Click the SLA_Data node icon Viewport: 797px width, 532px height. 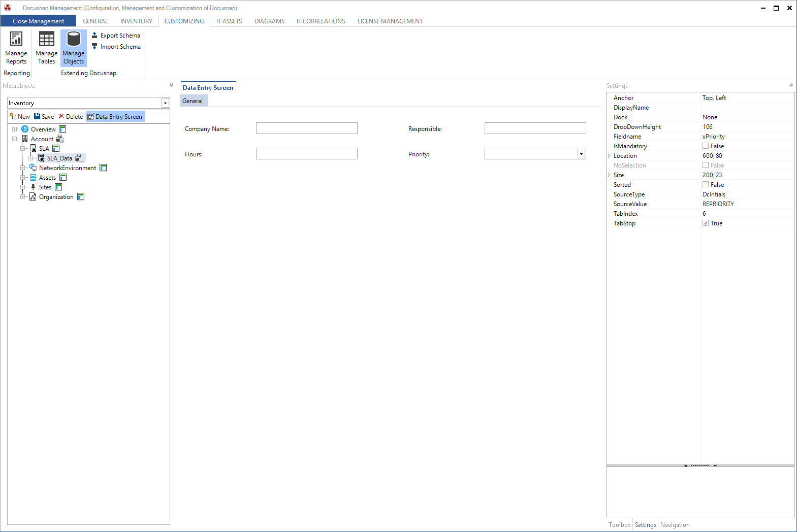41,158
